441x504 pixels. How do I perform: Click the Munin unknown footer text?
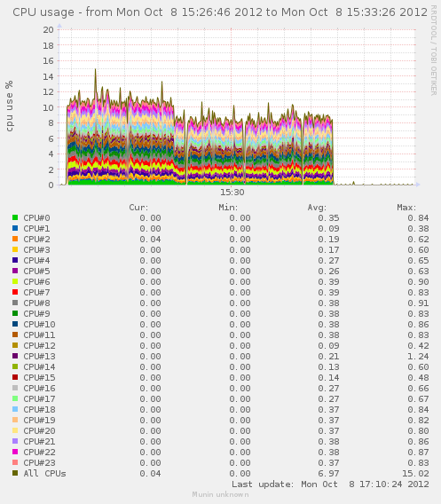pyautogui.click(x=220, y=494)
